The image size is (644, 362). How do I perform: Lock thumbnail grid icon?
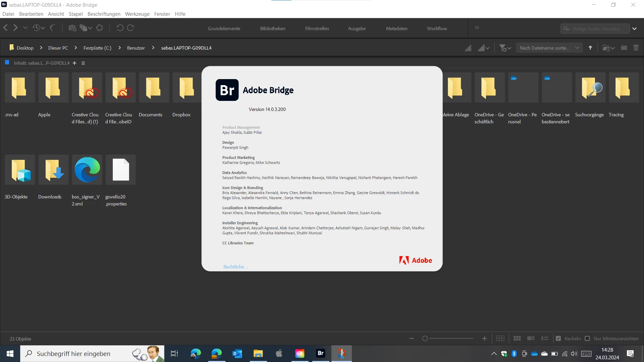click(x=500, y=339)
